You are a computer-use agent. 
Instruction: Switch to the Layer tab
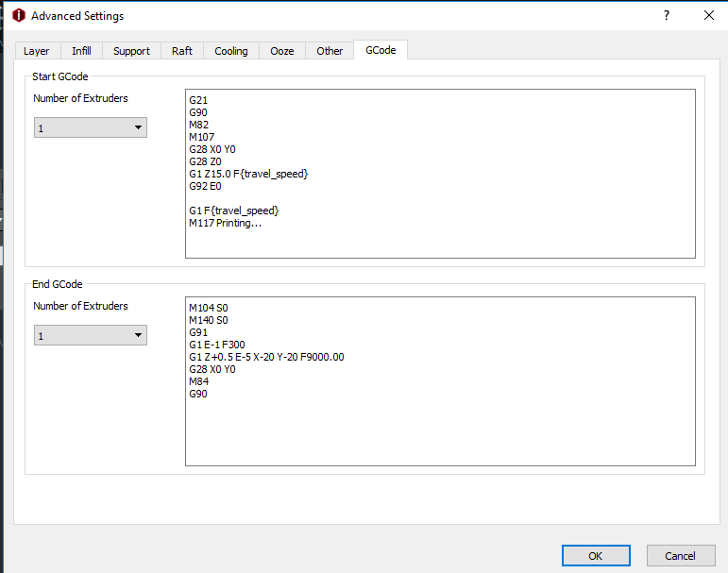coord(37,51)
